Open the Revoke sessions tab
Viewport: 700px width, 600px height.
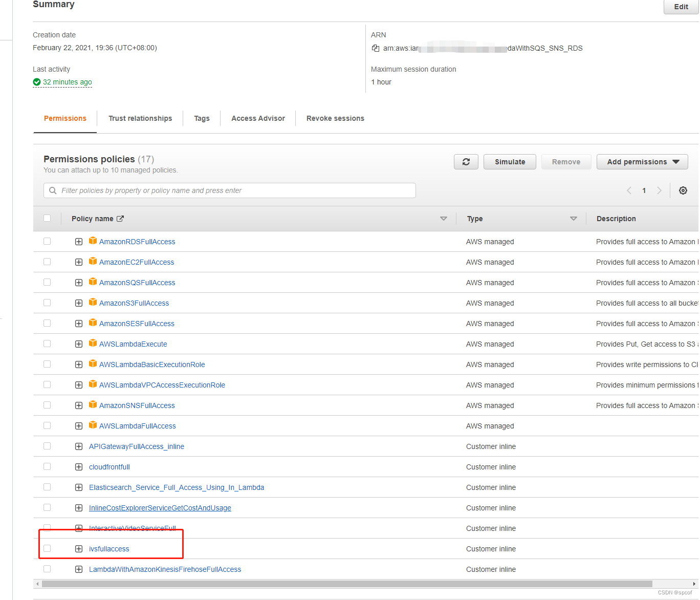point(335,118)
